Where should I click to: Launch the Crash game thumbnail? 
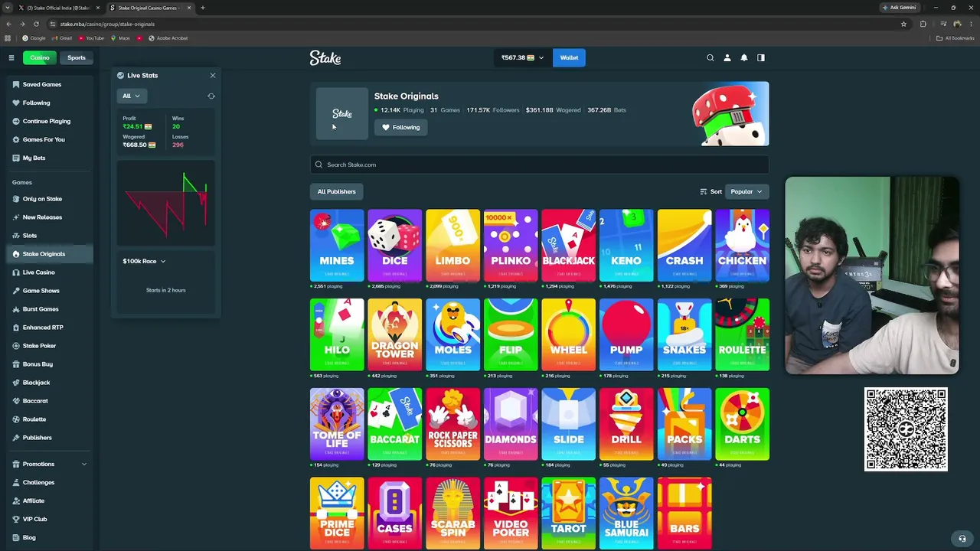684,246
